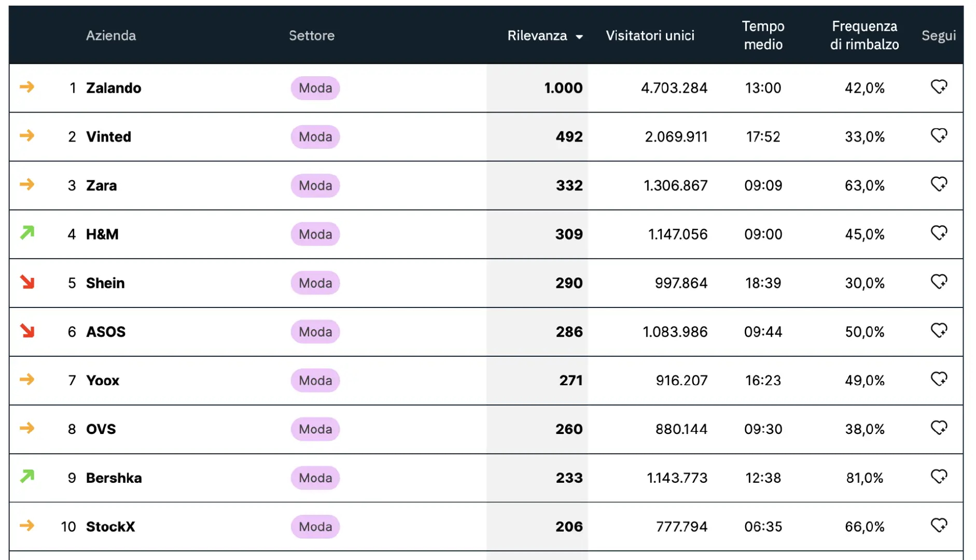Click the red downward trend arrow for ASOS
This screenshot has height=560, width=976.
click(x=27, y=330)
